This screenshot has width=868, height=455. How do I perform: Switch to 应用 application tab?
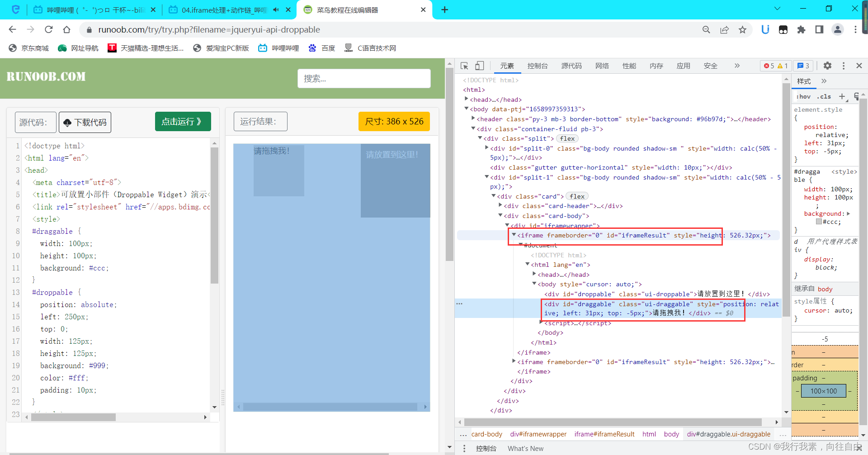click(684, 66)
